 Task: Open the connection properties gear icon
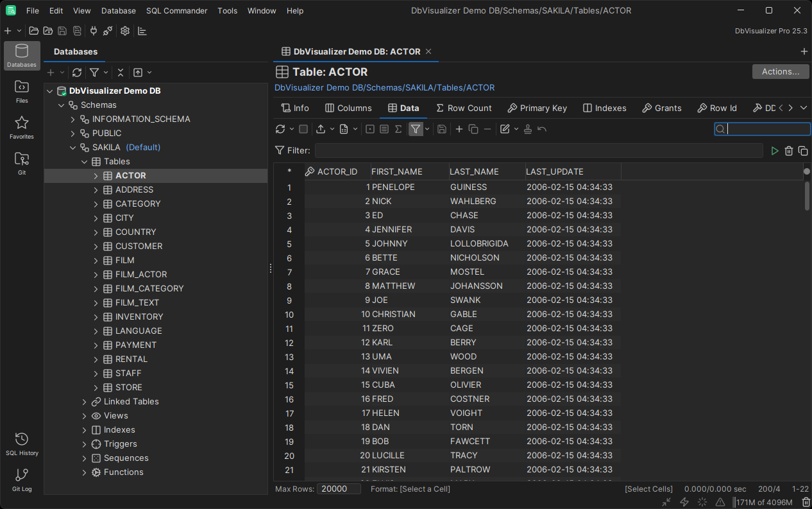click(125, 30)
